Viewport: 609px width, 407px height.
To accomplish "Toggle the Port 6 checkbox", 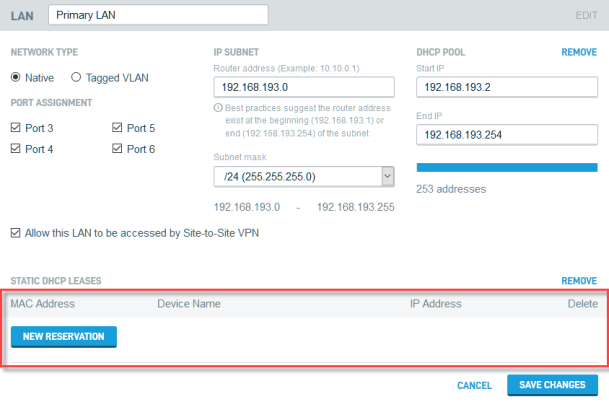I will click(x=118, y=149).
